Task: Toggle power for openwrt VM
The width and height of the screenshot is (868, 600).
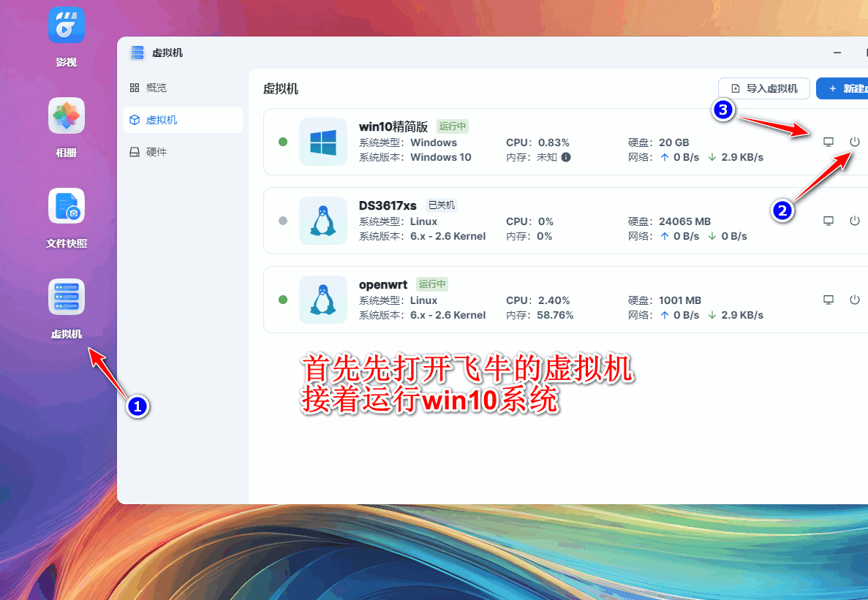Action: [854, 300]
